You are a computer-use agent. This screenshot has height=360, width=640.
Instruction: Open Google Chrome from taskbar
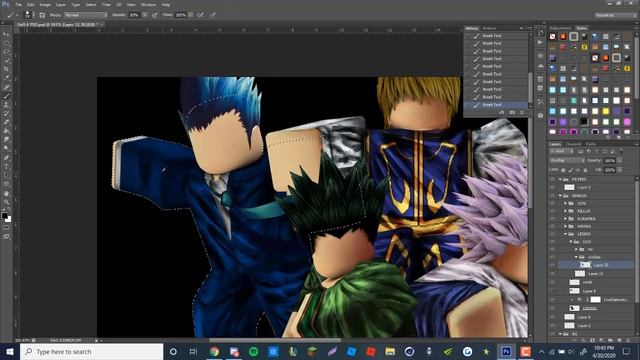[214, 351]
